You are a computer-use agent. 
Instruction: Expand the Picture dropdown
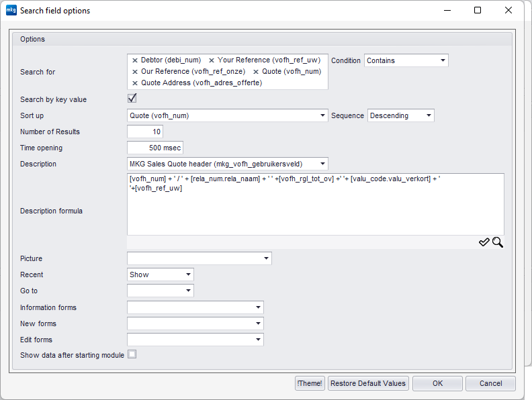(199, 258)
